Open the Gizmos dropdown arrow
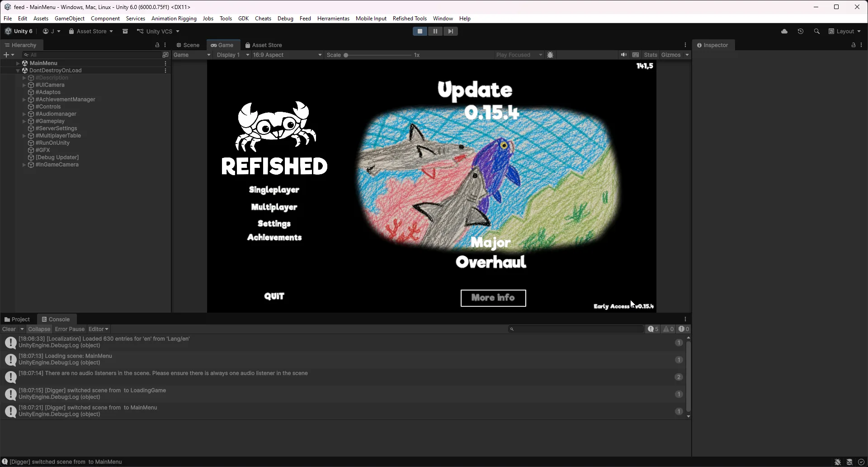The height and width of the screenshot is (467, 868). 687,55
